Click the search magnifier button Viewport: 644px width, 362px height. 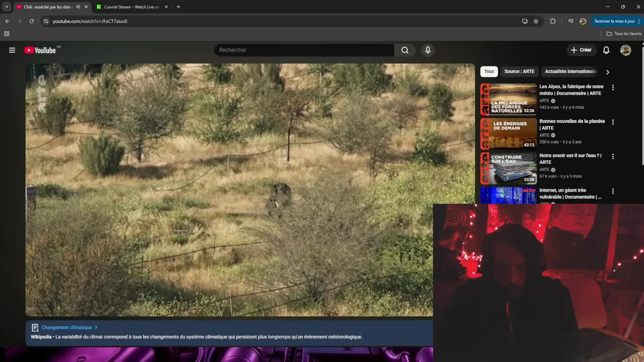click(405, 50)
